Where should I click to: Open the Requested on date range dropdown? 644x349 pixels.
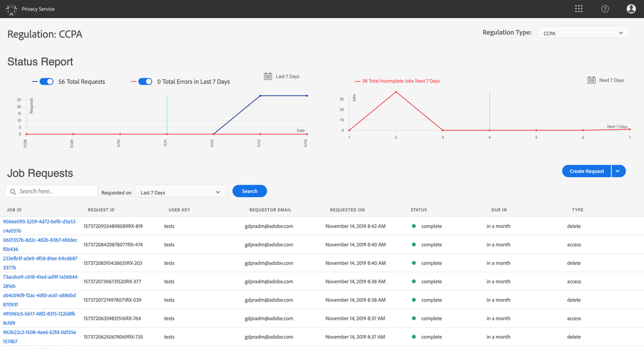click(x=180, y=191)
